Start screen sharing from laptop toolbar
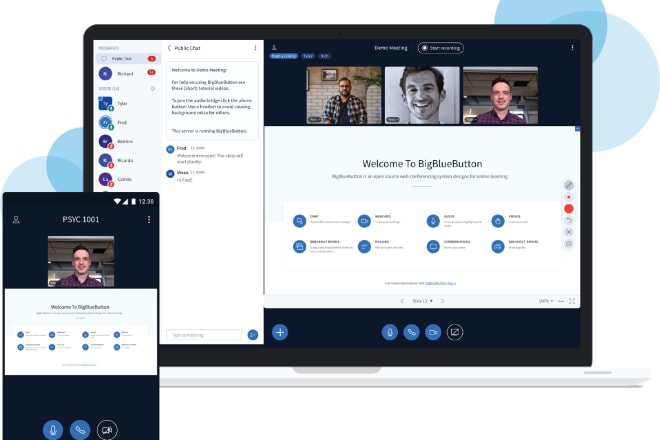 pyautogui.click(x=455, y=332)
